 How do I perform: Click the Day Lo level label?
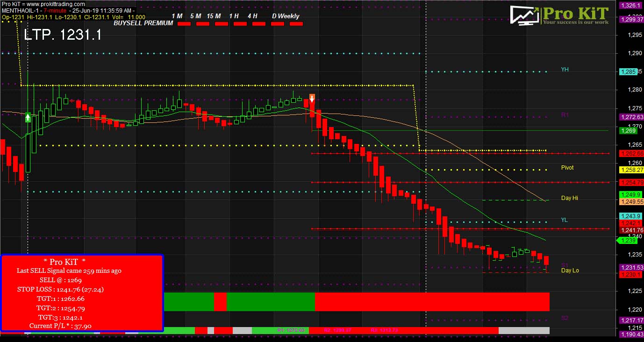[570, 271]
